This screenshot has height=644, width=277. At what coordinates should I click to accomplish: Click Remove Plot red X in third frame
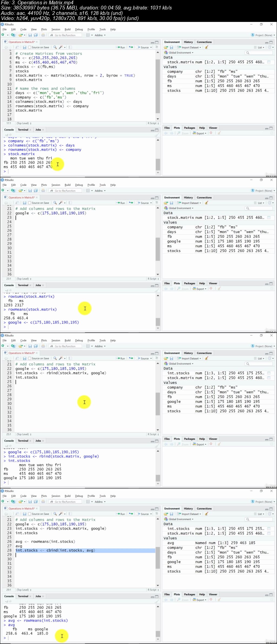(211, 444)
